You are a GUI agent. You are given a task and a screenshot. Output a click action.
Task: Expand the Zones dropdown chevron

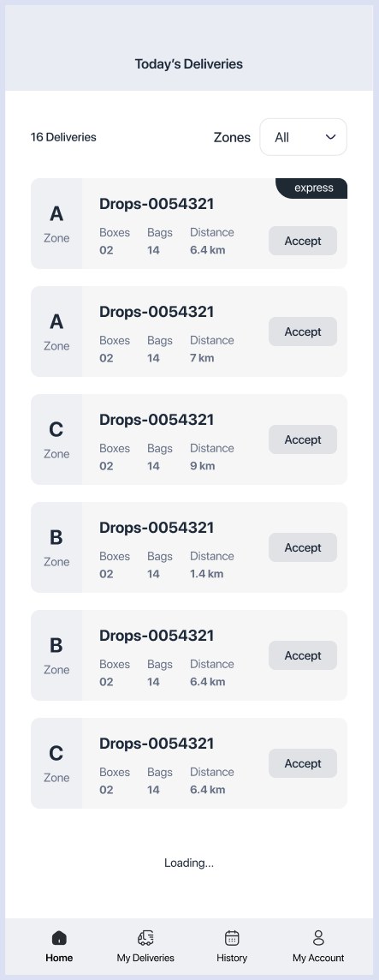click(331, 137)
